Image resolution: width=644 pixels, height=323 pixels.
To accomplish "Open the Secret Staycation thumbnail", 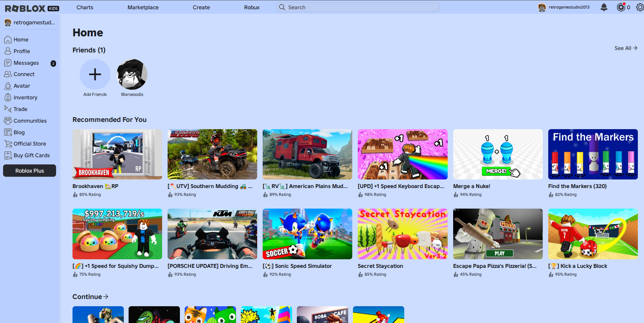I will 403,234.
